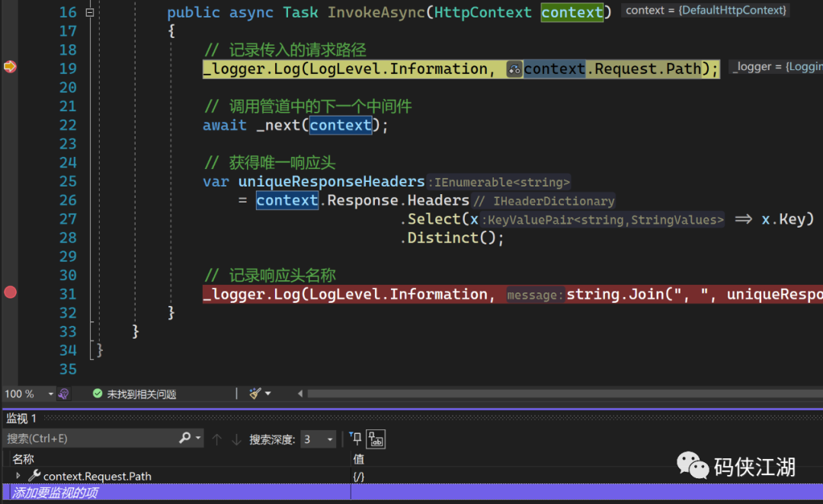Click the current-statement arrow breakpoint on line 19

[x=10, y=66]
